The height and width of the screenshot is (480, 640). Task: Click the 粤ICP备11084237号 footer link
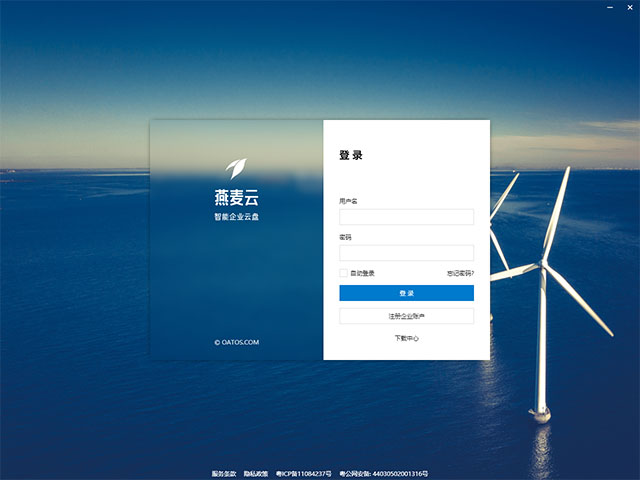(x=303, y=473)
